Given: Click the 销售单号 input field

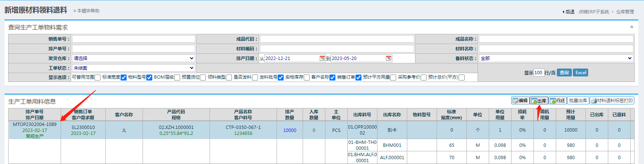Looking at the screenshot, I should point(133,39).
